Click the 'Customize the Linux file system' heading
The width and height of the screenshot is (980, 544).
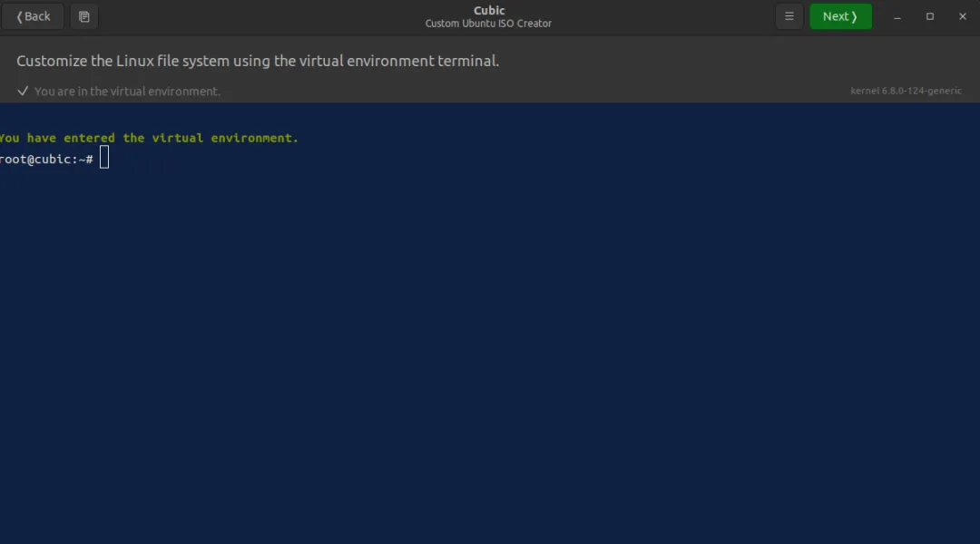tap(258, 62)
